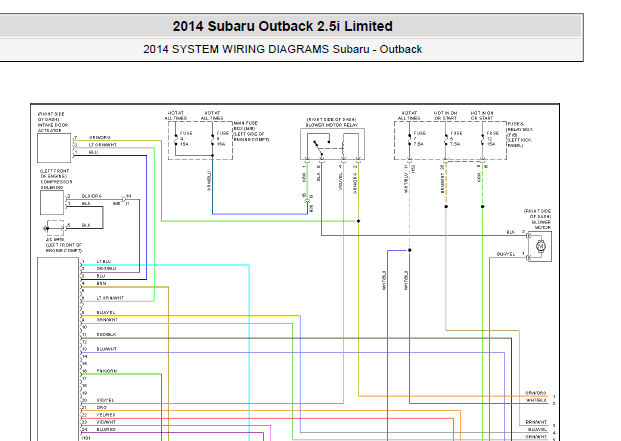This screenshot has height=441, width=621.
Task: Click vertical BRN/WHT label below Fuse 6
Action: click(x=442, y=183)
